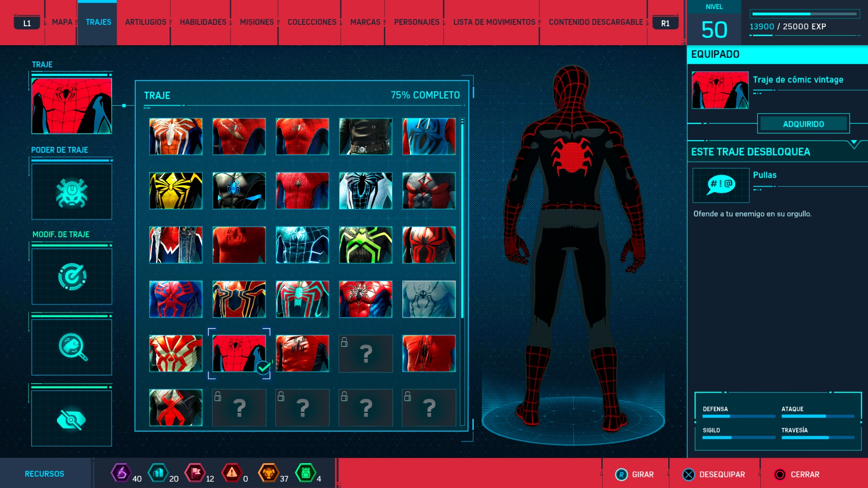Open the COLECCIONES tab
The image size is (868, 488).
(312, 22)
